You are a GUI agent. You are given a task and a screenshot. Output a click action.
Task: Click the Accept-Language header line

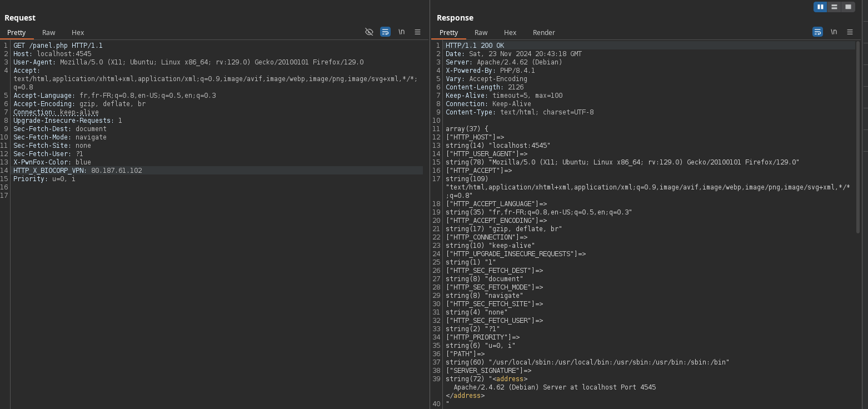point(114,96)
